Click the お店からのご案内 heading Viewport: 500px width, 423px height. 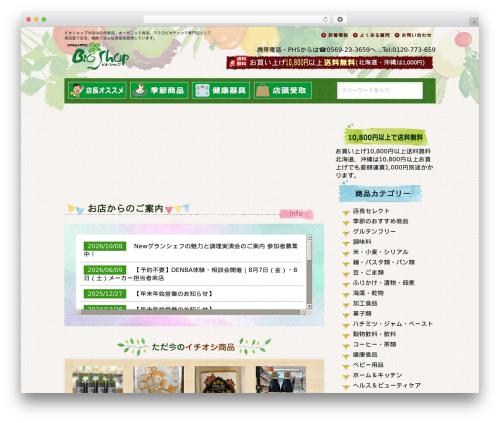pyautogui.click(x=125, y=209)
